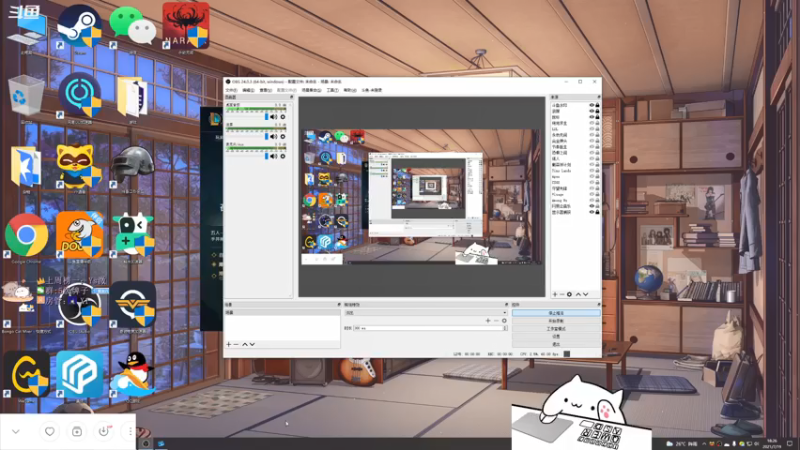Remove selected source with minus icon

point(562,294)
